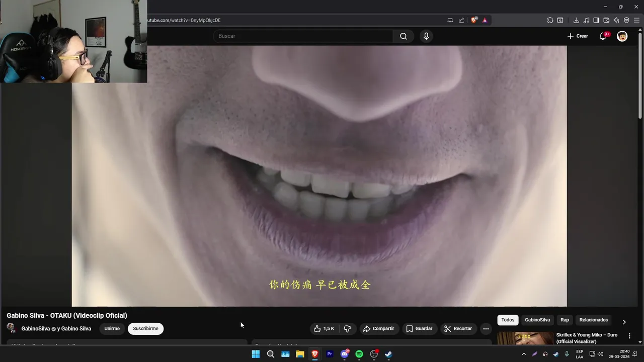Open the Brave Leo AI sparkle icon
Screen dimensions: 644x362
616,20
